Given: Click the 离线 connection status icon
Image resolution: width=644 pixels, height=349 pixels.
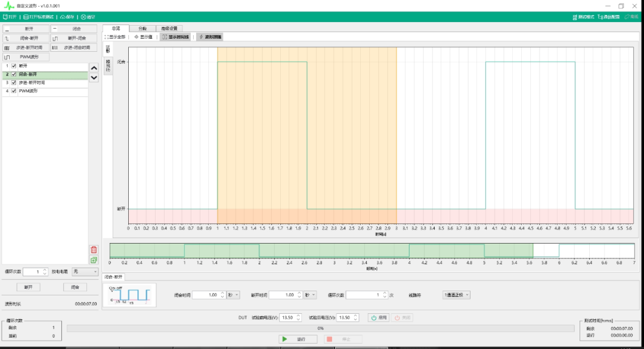Looking at the screenshot, I should point(631,17).
